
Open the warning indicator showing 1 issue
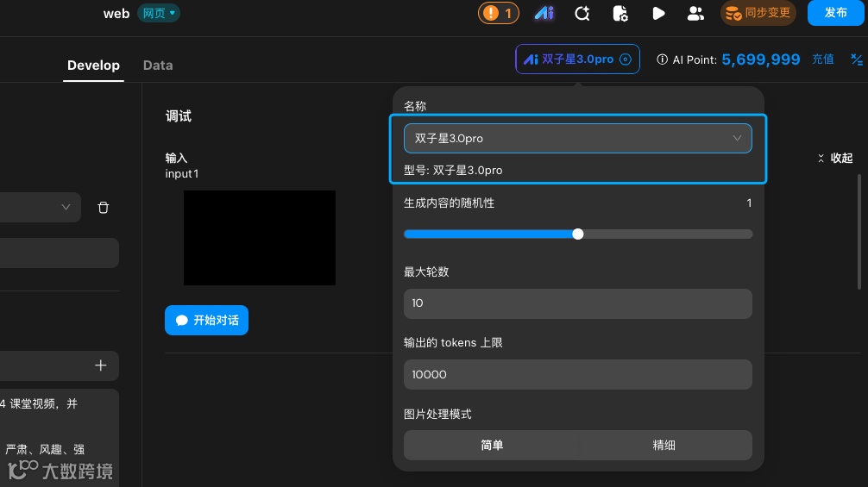pyautogui.click(x=498, y=13)
